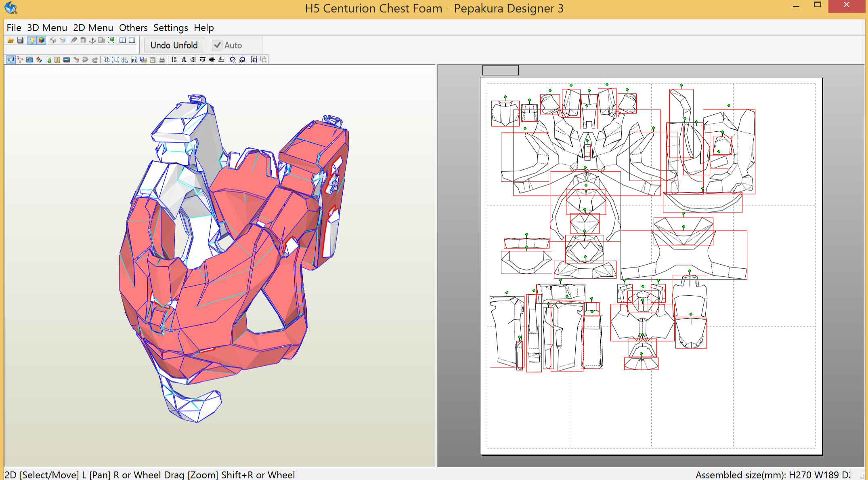Click the grayed Ungroup parts icon

(x=263, y=60)
